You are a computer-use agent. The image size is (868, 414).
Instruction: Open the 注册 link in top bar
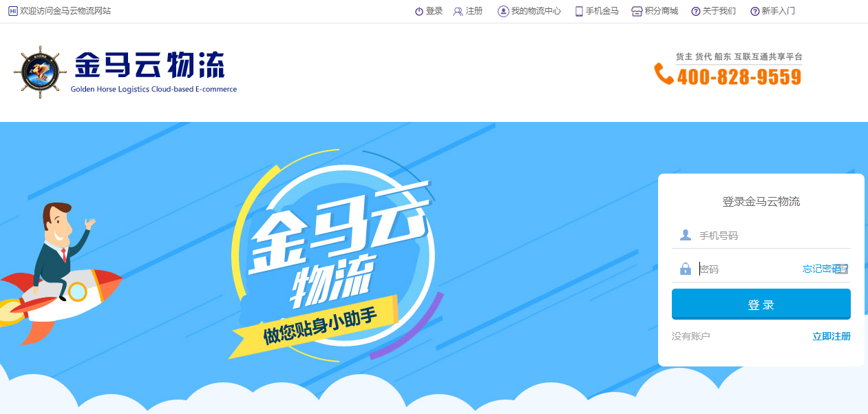click(474, 11)
